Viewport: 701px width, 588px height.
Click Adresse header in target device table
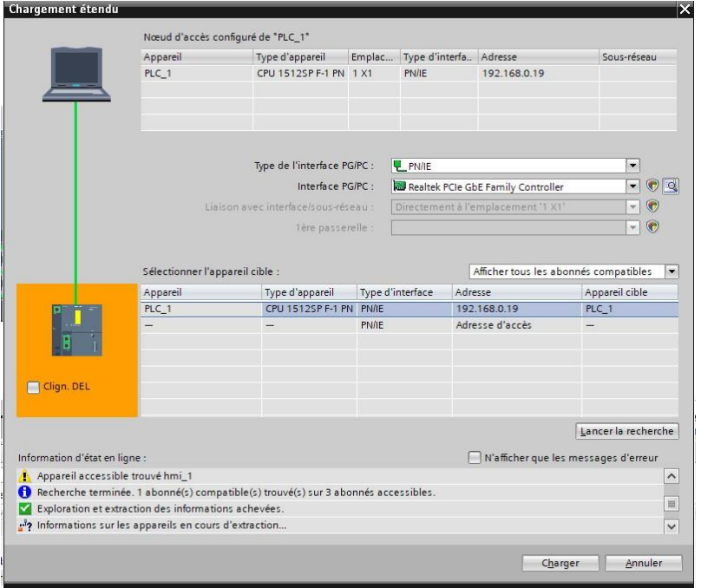point(517,292)
